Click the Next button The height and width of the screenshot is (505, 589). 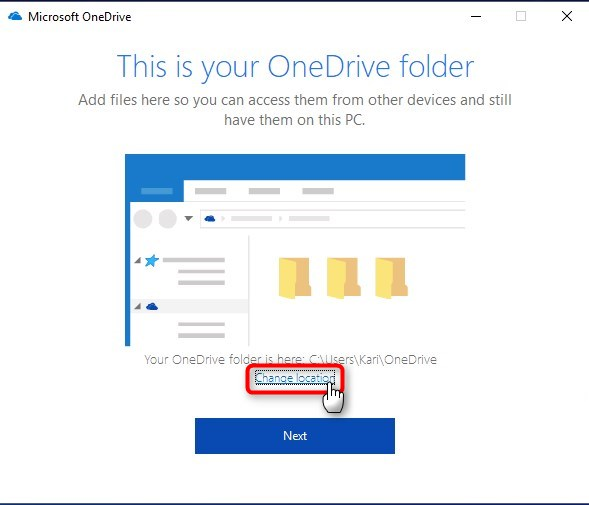tap(294, 436)
